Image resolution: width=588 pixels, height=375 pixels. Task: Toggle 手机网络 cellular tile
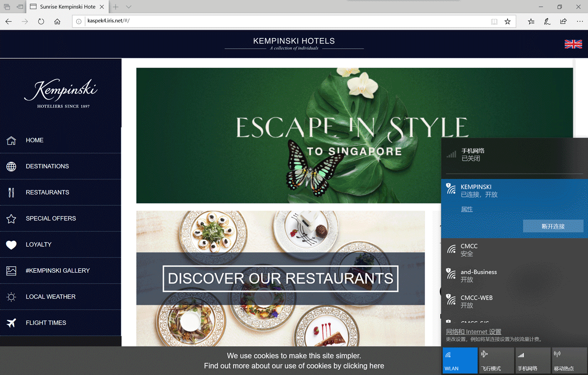click(533, 360)
